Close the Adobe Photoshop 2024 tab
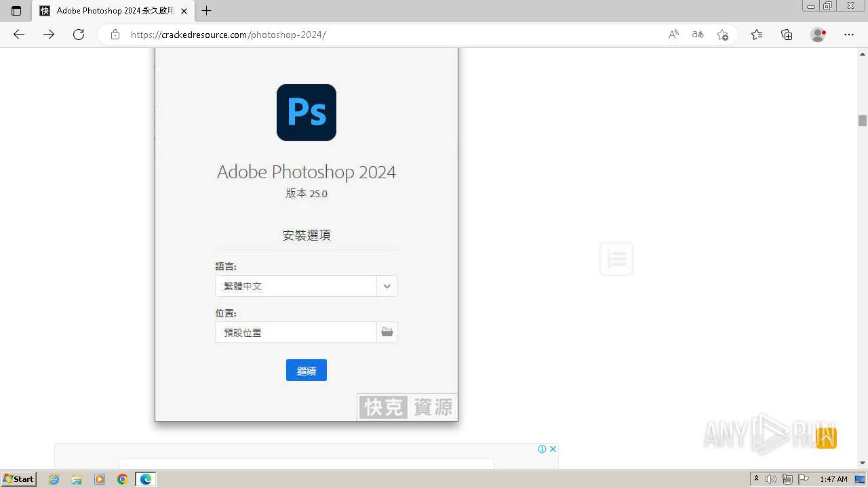 [184, 11]
